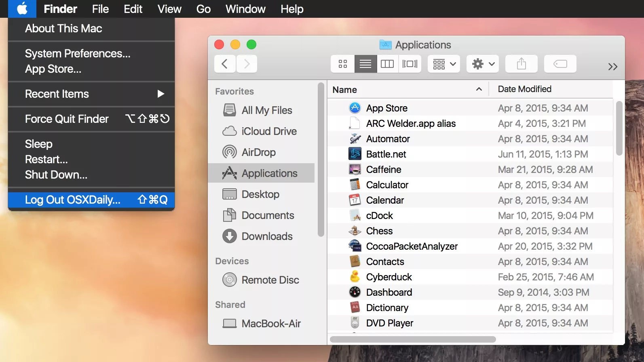The image size is (644, 362).
Task: Choose App Store from Apple menu
Action: pos(91,69)
